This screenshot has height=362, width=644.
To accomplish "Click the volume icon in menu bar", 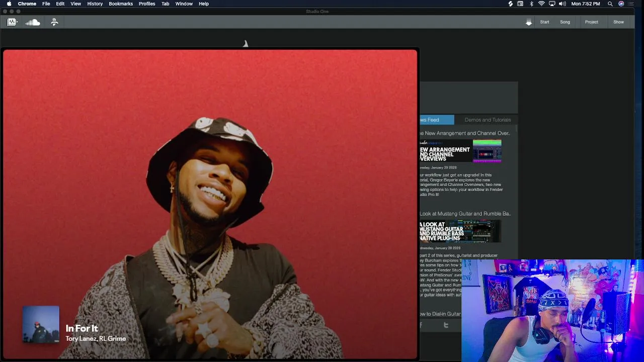I will click(x=562, y=4).
